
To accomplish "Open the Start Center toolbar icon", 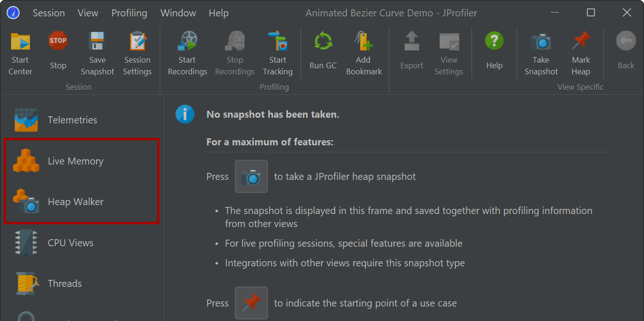I will (x=21, y=42).
